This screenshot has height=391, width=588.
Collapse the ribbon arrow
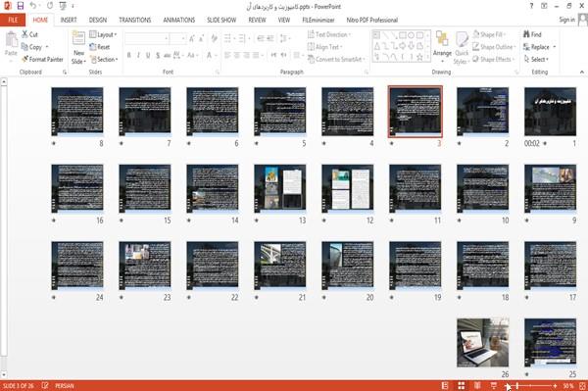(581, 72)
